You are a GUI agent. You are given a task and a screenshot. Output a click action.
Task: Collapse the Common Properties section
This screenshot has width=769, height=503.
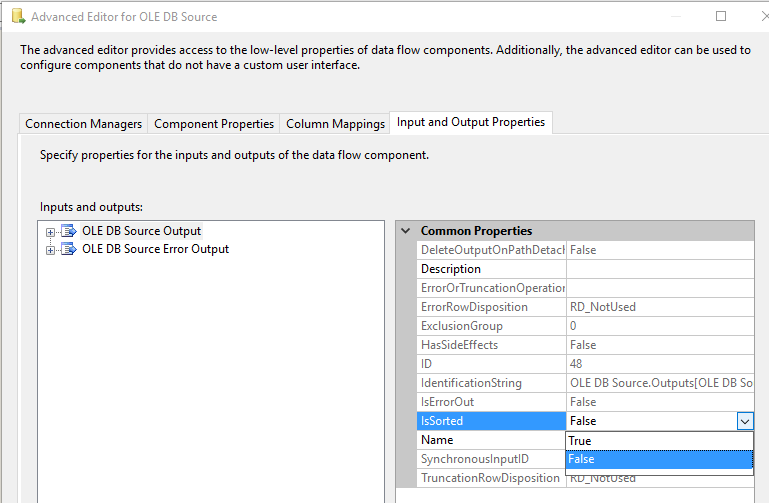click(x=405, y=231)
